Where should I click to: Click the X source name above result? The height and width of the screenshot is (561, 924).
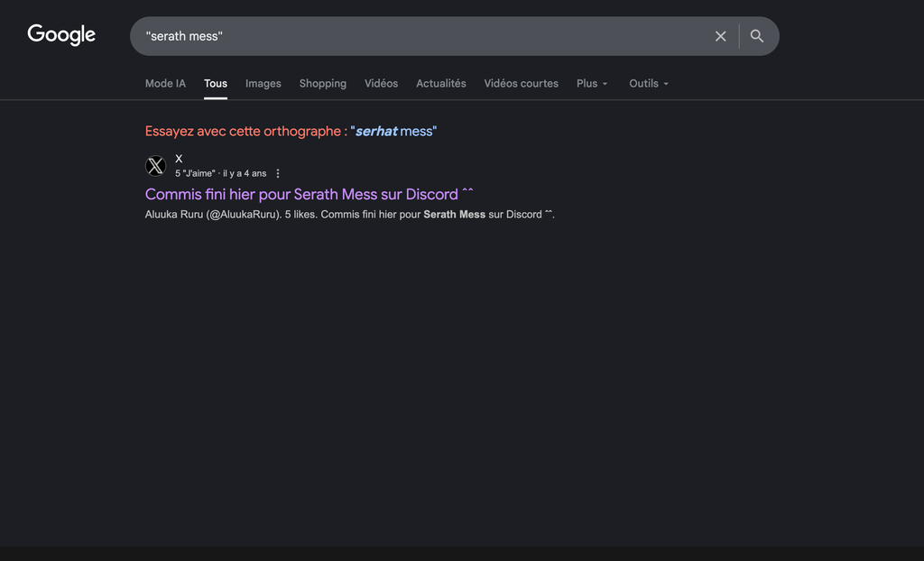point(179,159)
